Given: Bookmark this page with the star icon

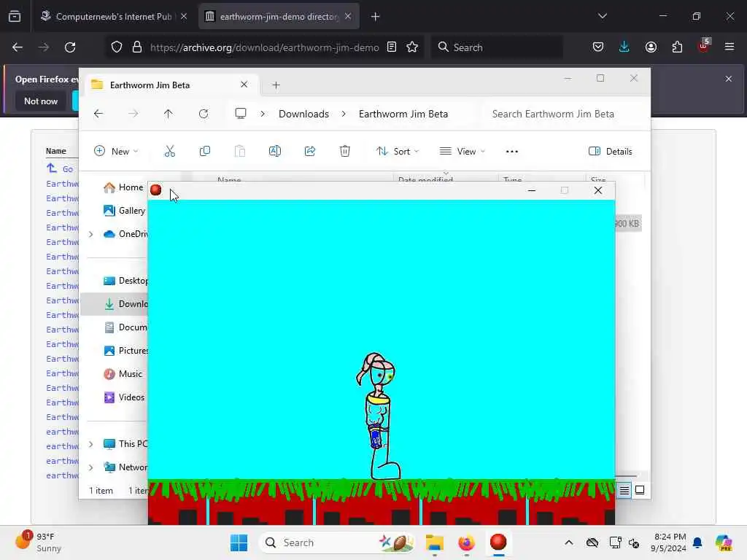Looking at the screenshot, I should (412, 47).
